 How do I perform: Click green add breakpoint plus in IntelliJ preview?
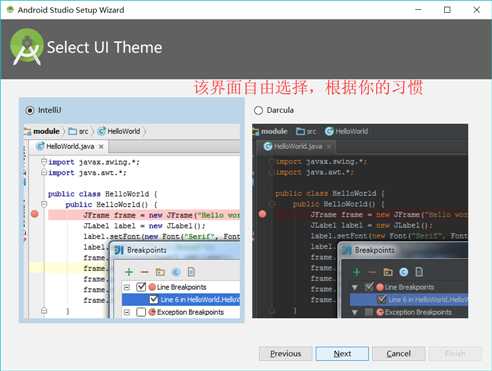point(129,272)
